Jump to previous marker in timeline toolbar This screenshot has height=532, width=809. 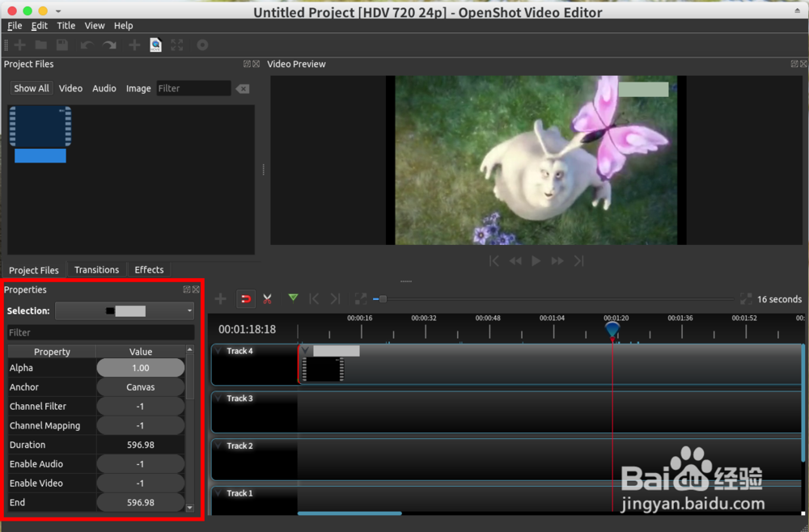(314, 298)
